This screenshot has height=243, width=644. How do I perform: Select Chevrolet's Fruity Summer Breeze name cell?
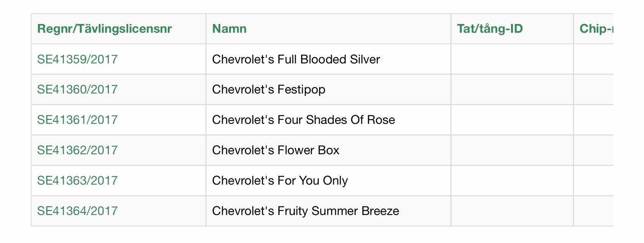[x=328, y=211]
